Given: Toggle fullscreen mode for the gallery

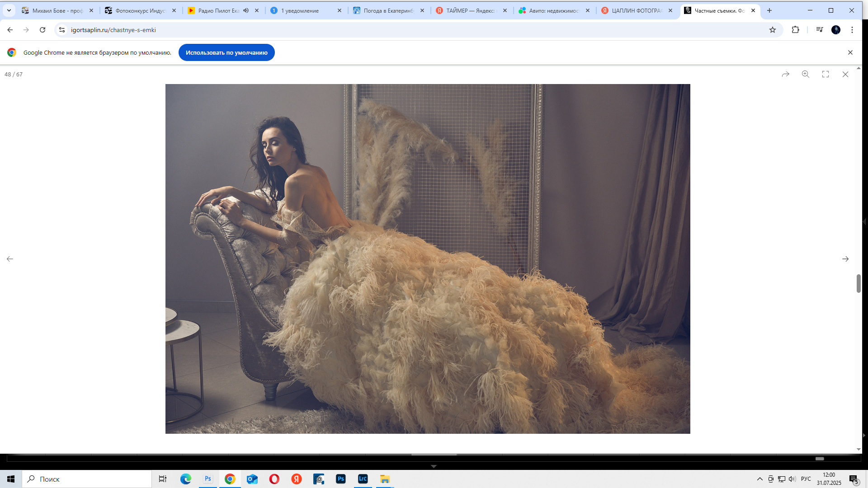Looking at the screenshot, I should [x=826, y=74].
